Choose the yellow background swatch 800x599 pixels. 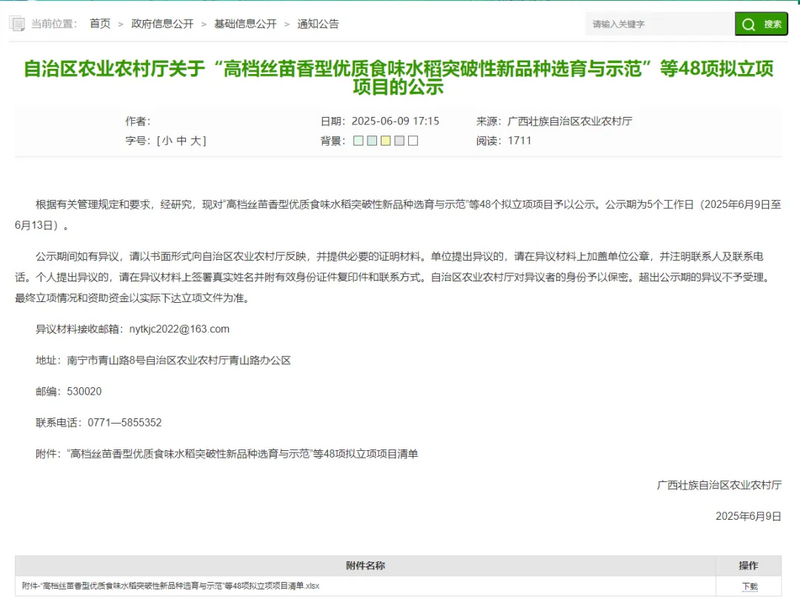tap(385, 141)
